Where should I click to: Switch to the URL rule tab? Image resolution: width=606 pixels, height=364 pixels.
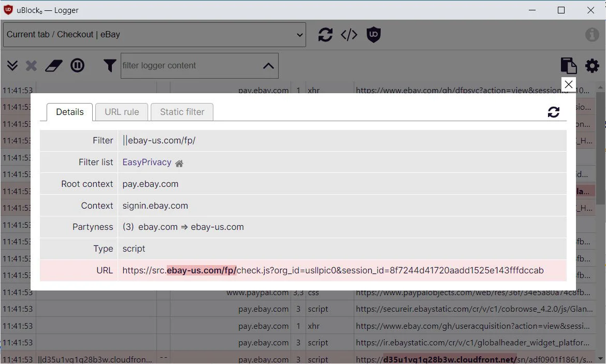(x=122, y=112)
